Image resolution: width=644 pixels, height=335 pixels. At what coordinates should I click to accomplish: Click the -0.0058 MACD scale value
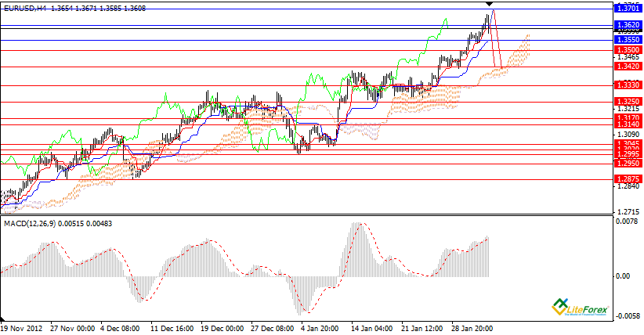pyautogui.click(x=628, y=316)
